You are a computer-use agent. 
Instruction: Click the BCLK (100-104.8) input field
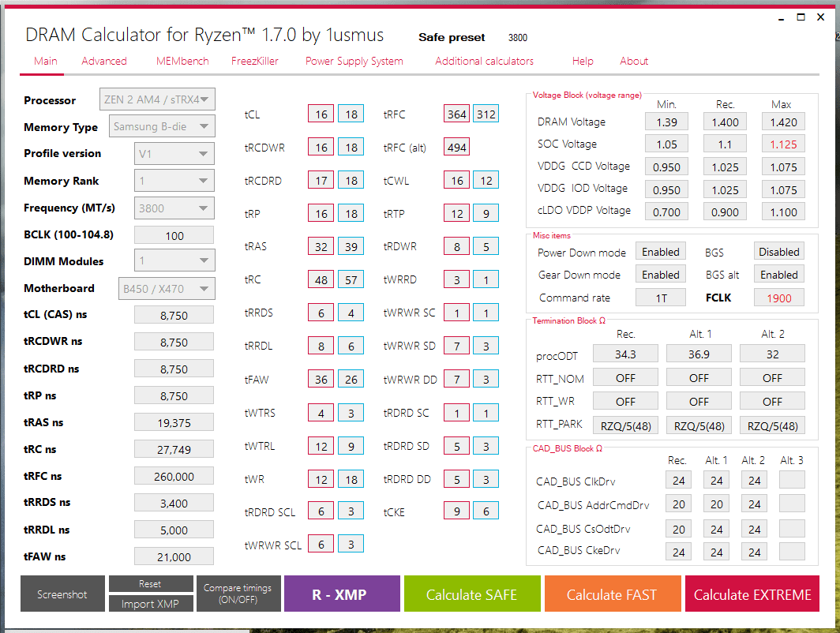pyautogui.click(x=174, y=235)
